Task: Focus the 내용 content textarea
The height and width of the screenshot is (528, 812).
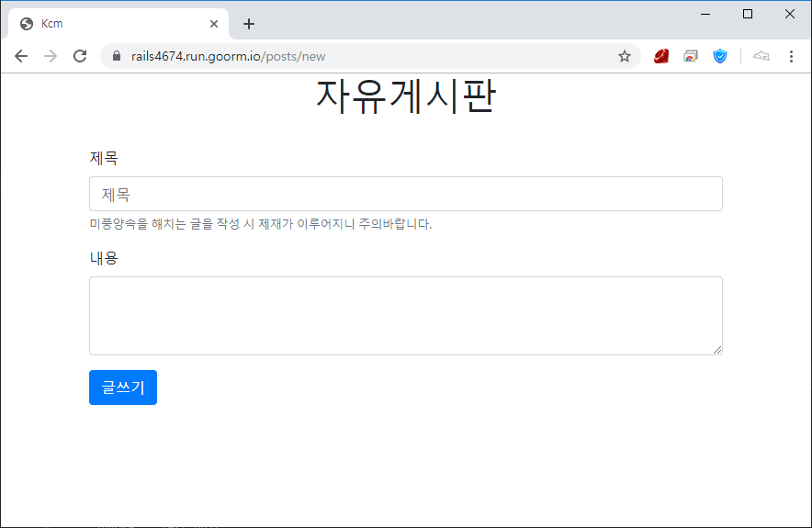Action: [405, 316]
